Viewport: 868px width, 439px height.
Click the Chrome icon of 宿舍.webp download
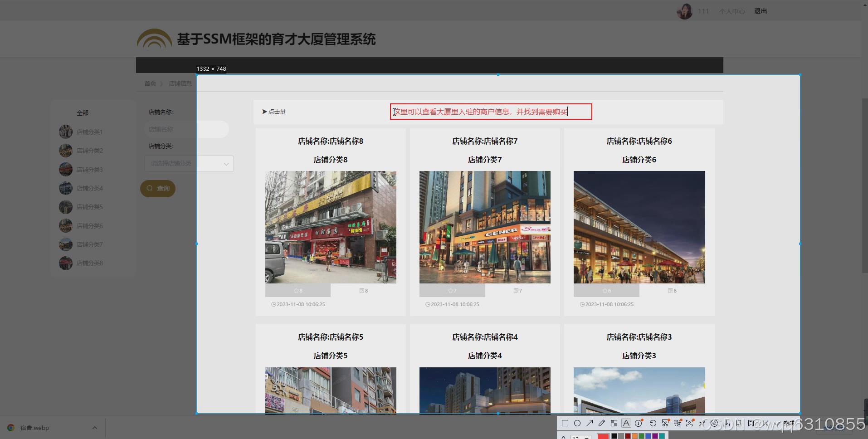point(11,428)
